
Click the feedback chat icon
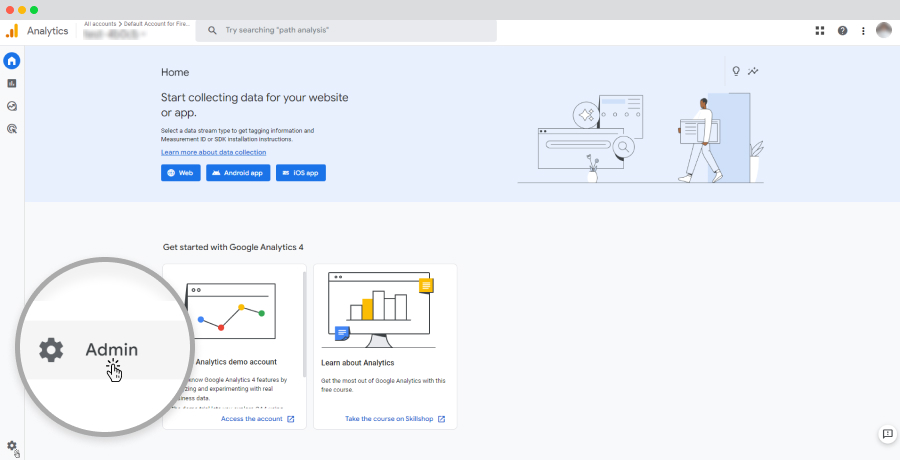(887, 434)
